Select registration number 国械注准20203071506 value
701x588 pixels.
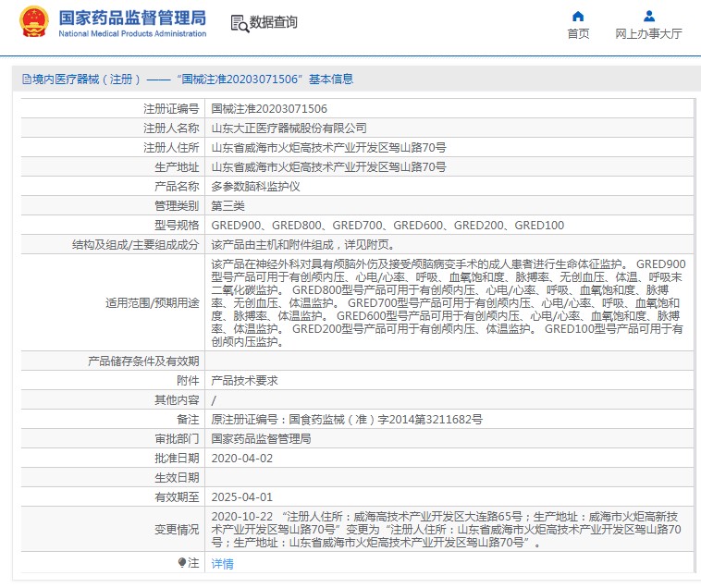269,108
